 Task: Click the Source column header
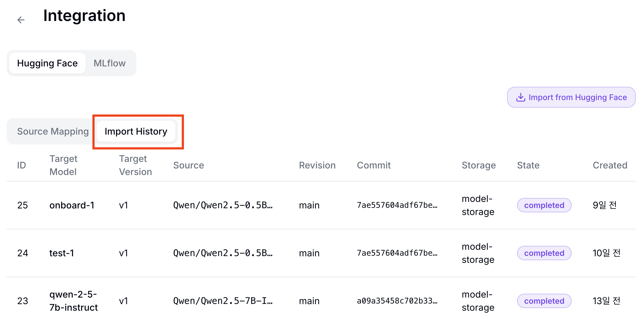click(x=189, y=165)
